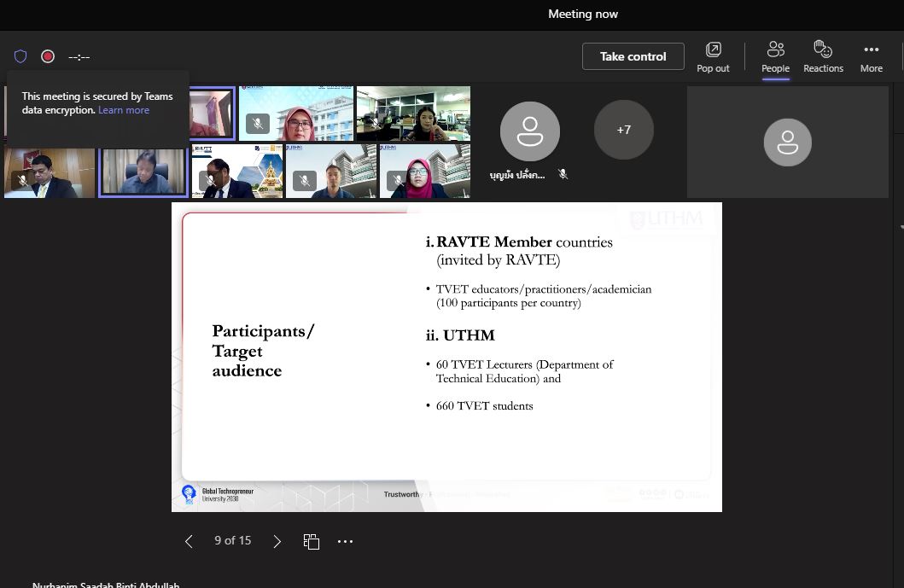Select video of woman in office with desks
Image resolution: width=904 pixels, height=588 pixels.
[413, 114]
